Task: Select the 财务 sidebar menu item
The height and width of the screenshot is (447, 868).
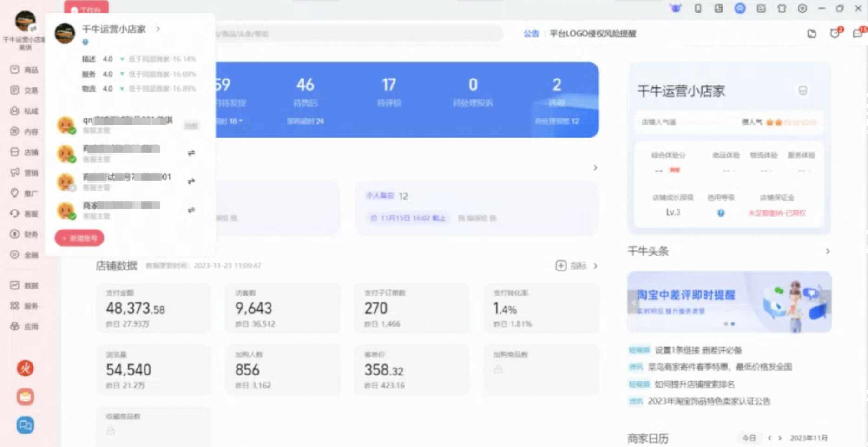Action: point(24,234)
